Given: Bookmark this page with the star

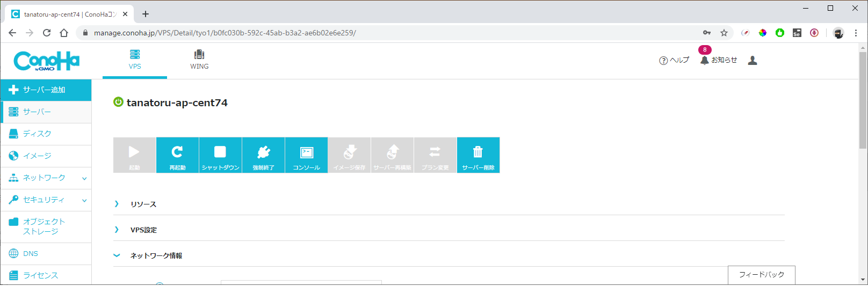Looking at the screenshot, I should [724, 33].
